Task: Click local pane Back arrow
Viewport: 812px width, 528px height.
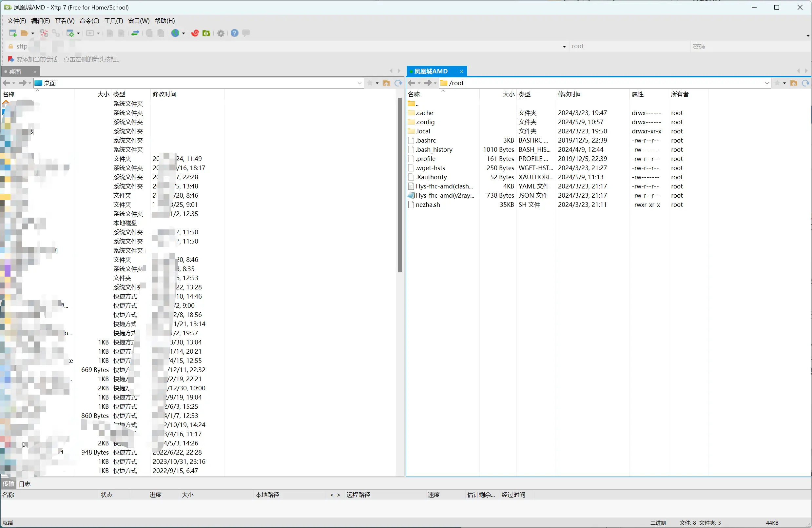Action: tap(6, 83)
